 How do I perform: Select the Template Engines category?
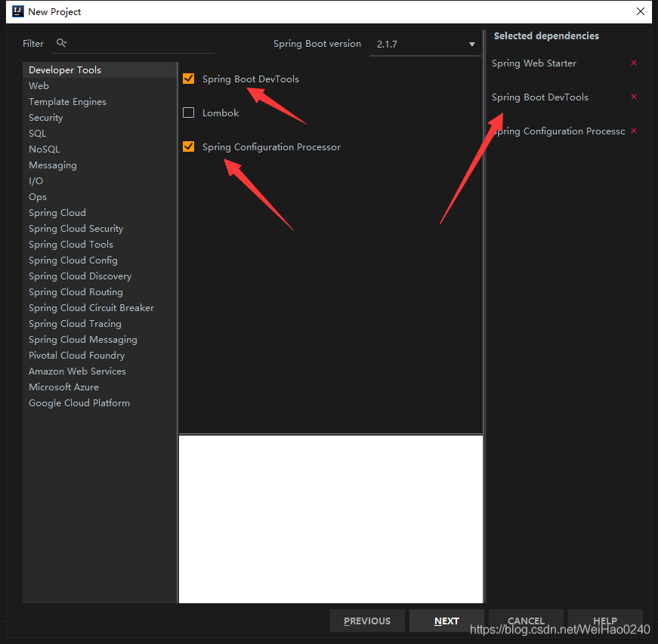100,101
